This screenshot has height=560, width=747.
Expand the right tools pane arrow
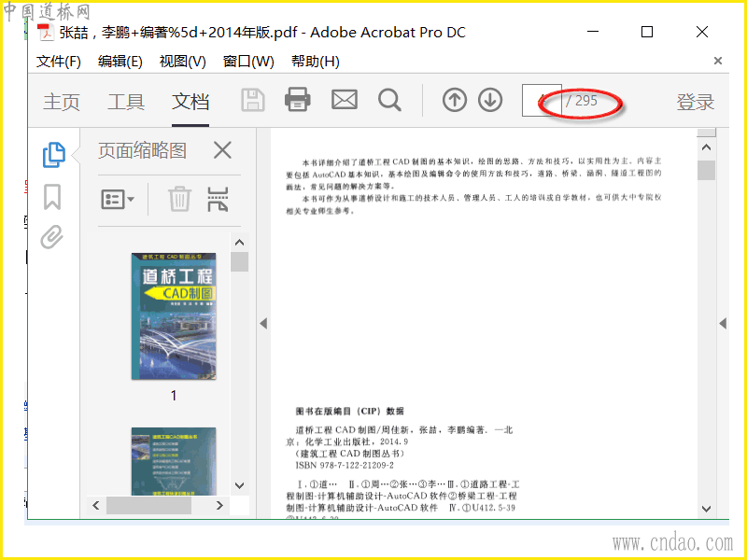pos(723,324)
